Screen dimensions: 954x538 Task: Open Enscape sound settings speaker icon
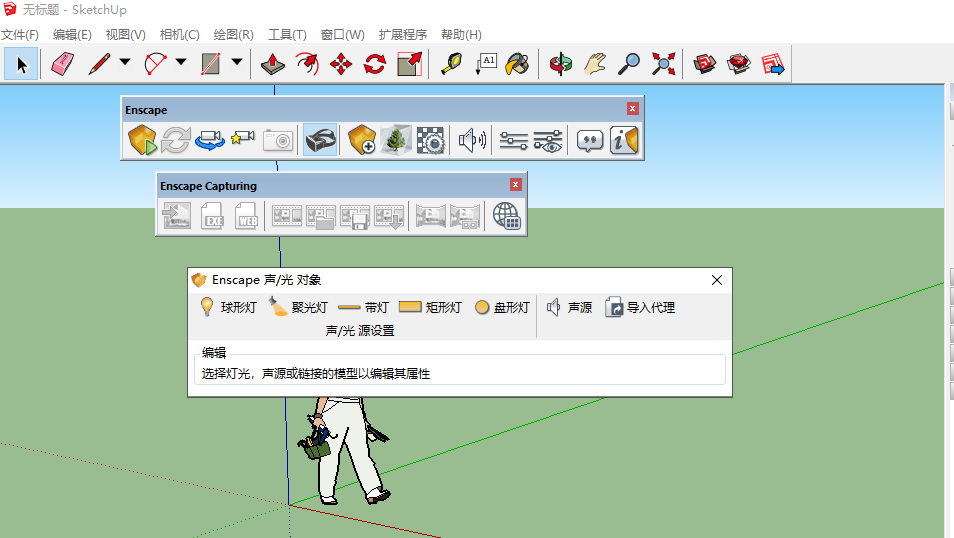click(x=472, y=141)
